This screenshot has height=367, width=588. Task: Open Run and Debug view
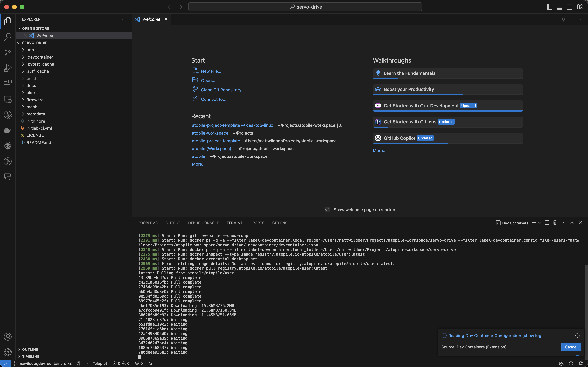click(x=8, y=68)
